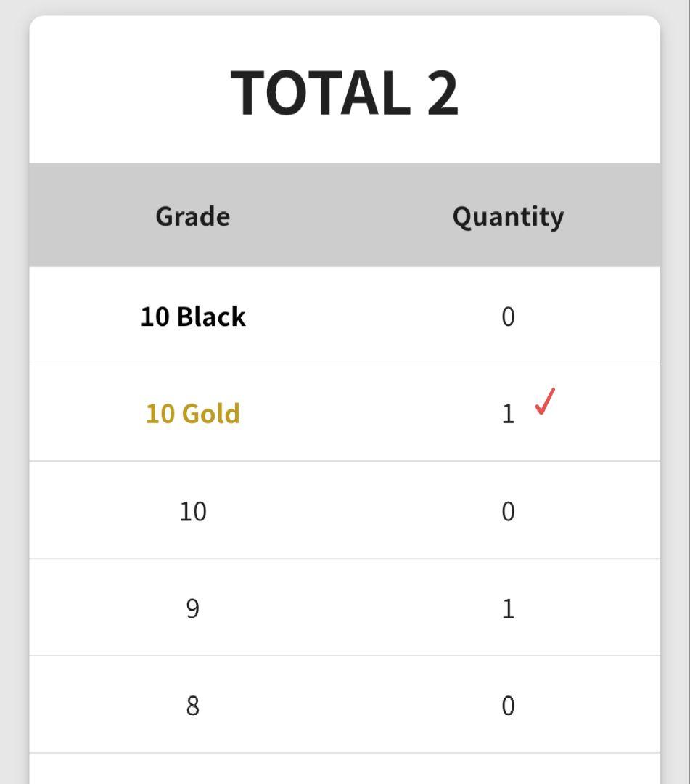690x784 pixels.
Task: Select the 10 Black grade label
Action: [193, 317]
